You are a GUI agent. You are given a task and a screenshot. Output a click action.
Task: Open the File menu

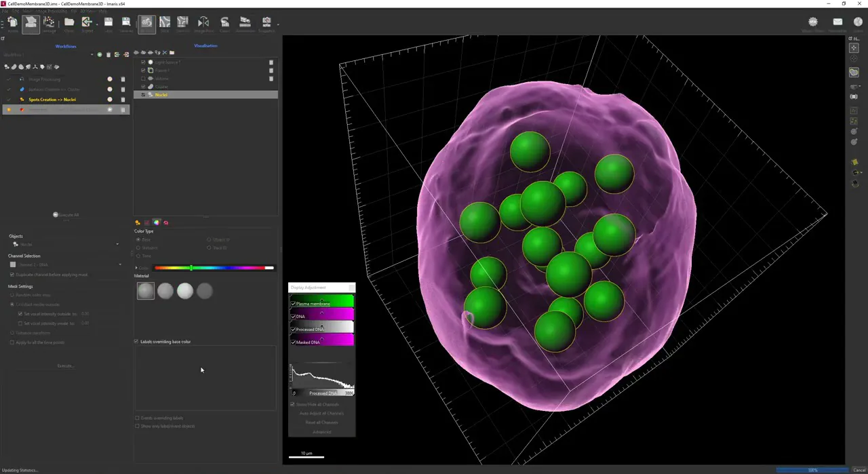point(5,12)
